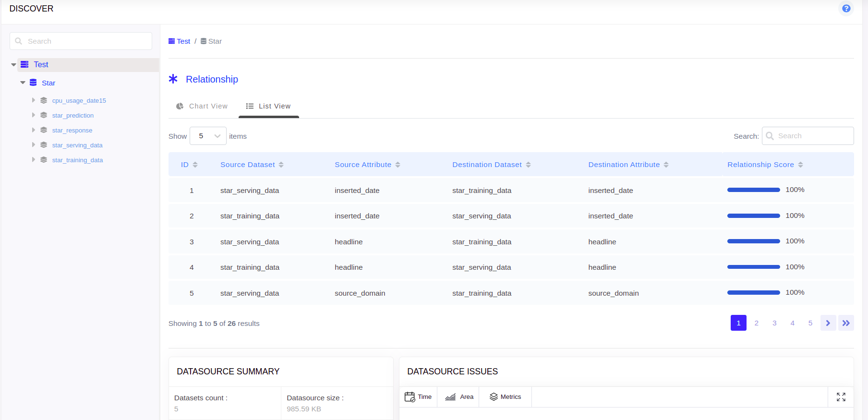868x420 pixels.
Task: Click the Relationship asterisk icon
Action: pos(173,79)
